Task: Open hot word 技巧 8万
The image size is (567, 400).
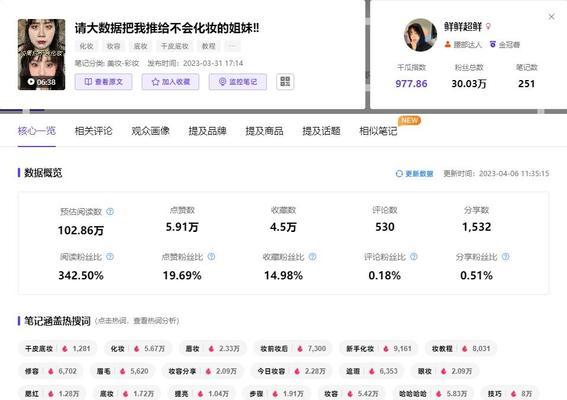Action: click(510, 393)
